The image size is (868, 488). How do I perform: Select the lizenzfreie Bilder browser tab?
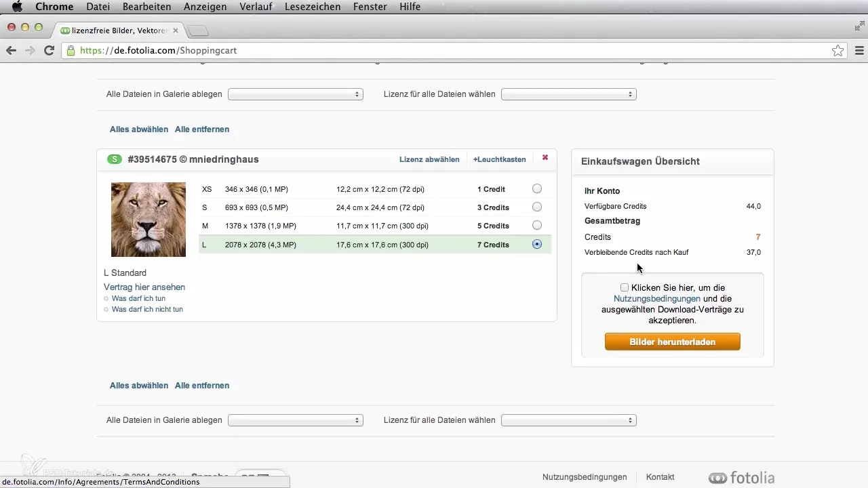[119, 30]
